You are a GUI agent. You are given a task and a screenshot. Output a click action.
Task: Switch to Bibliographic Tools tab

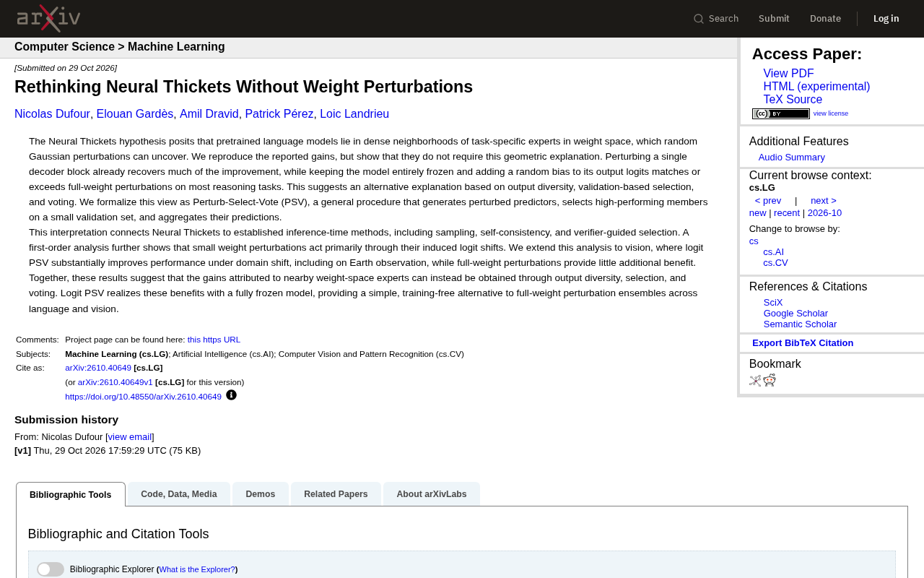tap(71, 495)
